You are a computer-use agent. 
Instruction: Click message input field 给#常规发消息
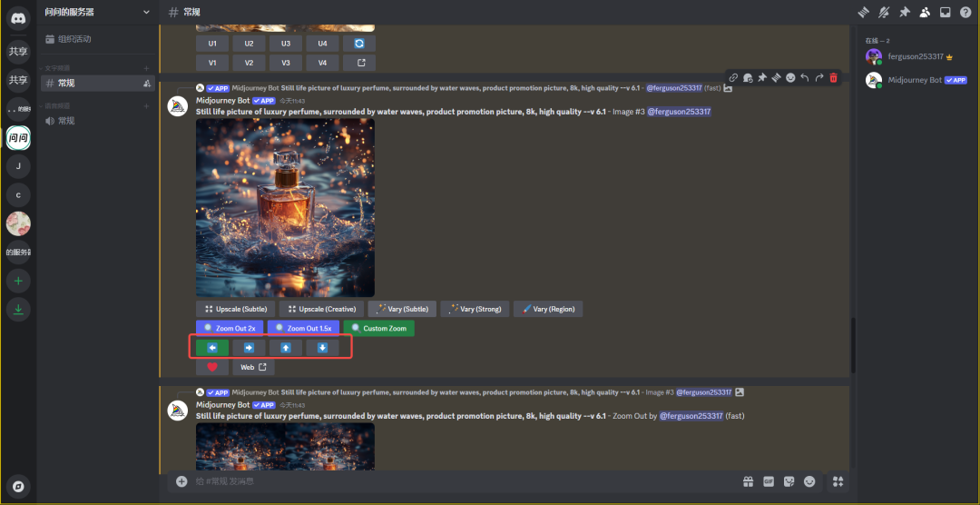(x=463, y=481)
